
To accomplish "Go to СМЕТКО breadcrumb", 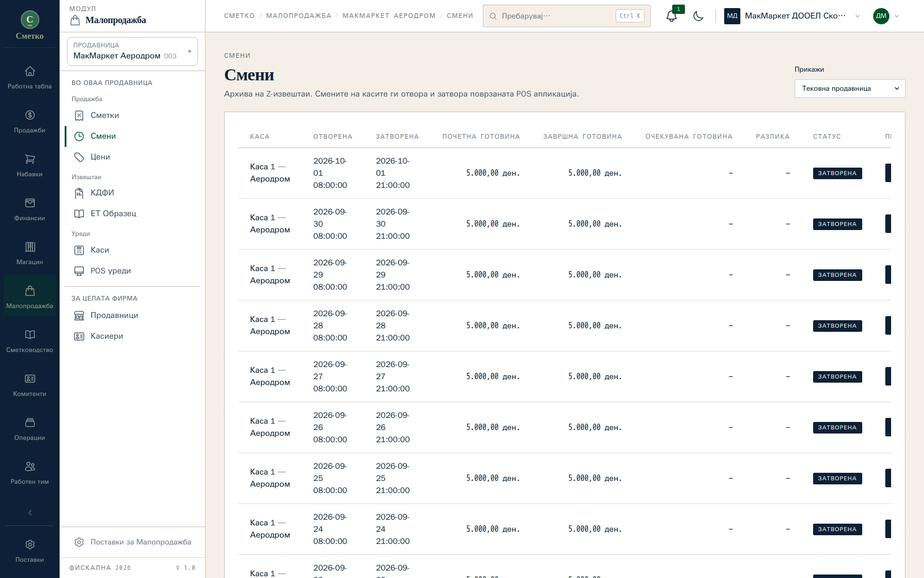I will pos(240,16).
